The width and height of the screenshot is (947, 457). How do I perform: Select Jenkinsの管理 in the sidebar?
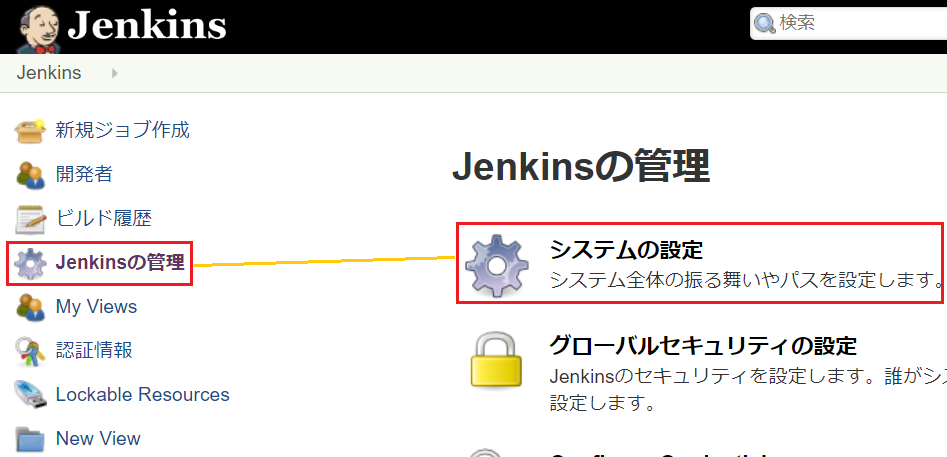tap(120, 263)
